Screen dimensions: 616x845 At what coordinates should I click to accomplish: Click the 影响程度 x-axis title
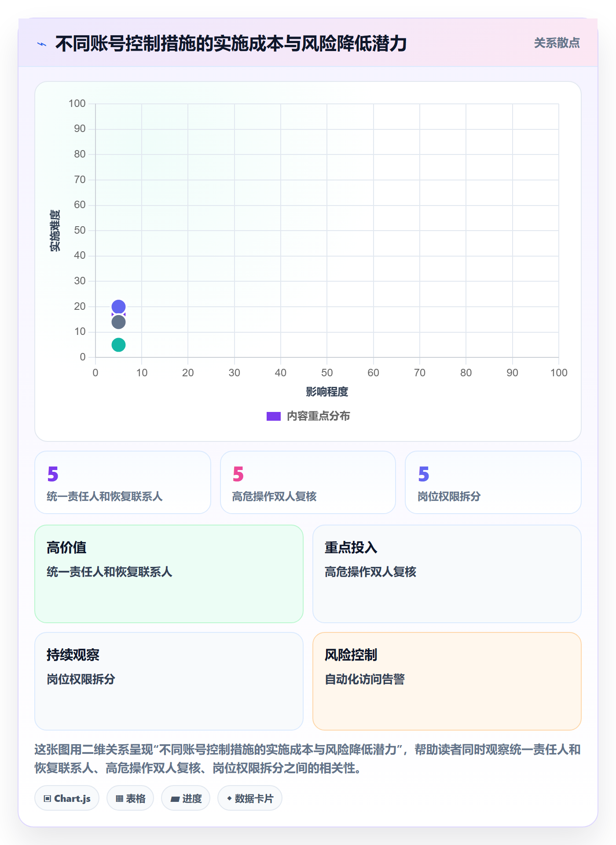(327, 392)
